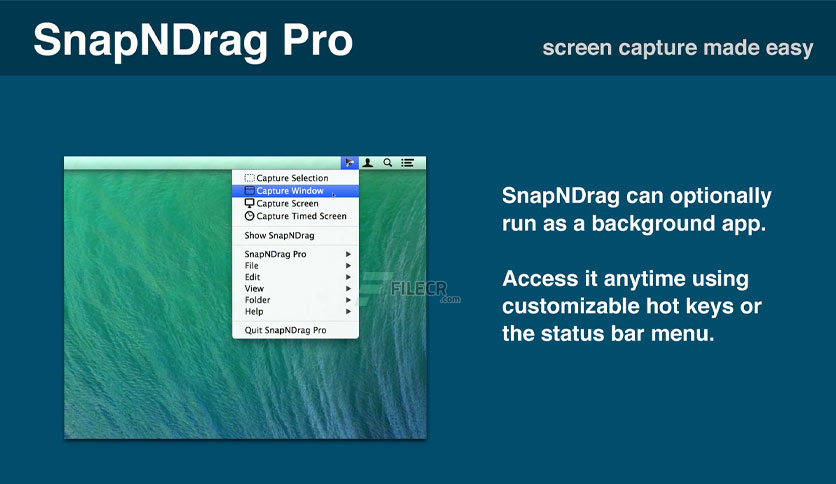This screenshot has height=484, width=836.
Task: Select the highlighted Capture Window entry
Action: pyautogui.click(x=295, y=191)
